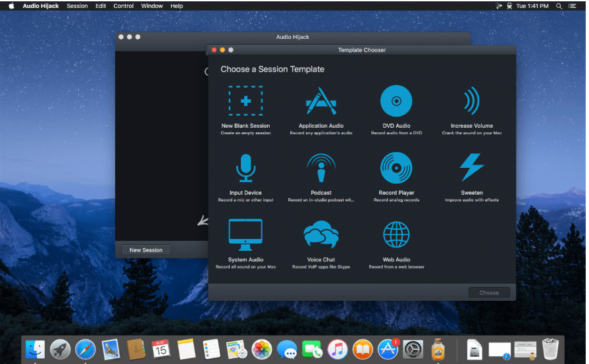Launch Safari from the Dock
589x364 pixels.
tap(86, 350)
